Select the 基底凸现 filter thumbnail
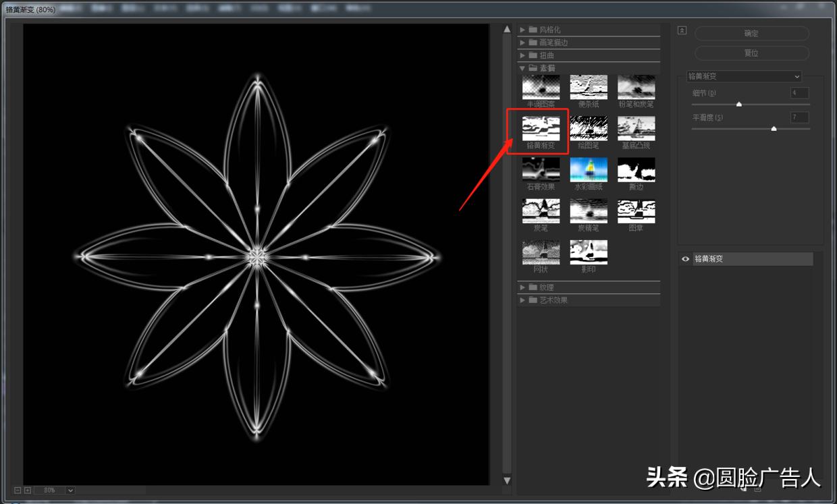 [x=637, y=128]
